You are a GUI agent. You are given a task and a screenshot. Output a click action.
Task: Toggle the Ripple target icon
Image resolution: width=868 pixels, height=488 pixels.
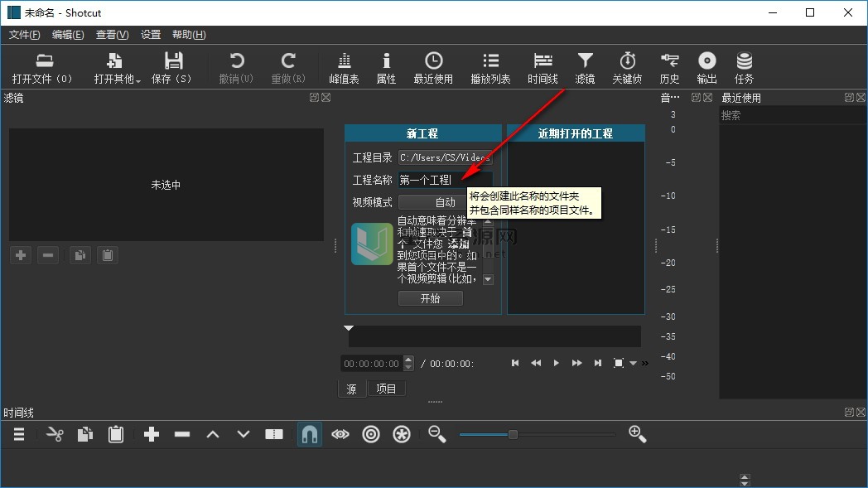(371, 434)
